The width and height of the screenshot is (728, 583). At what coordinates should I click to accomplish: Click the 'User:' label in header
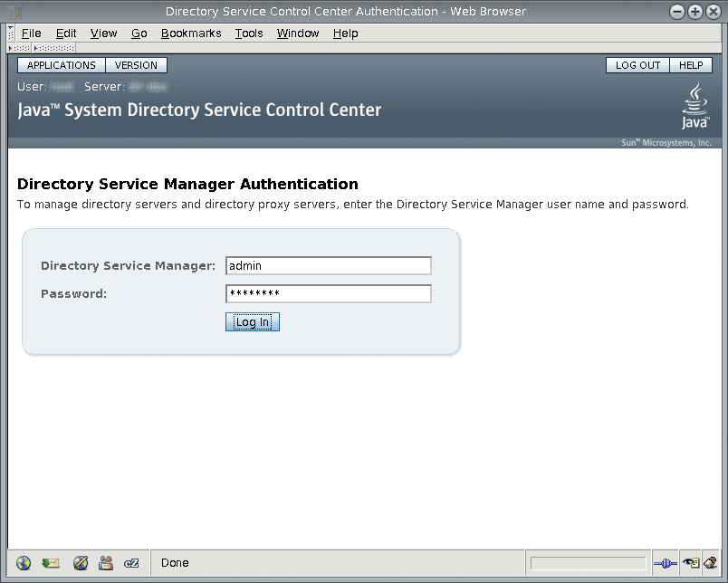point(32,87)
